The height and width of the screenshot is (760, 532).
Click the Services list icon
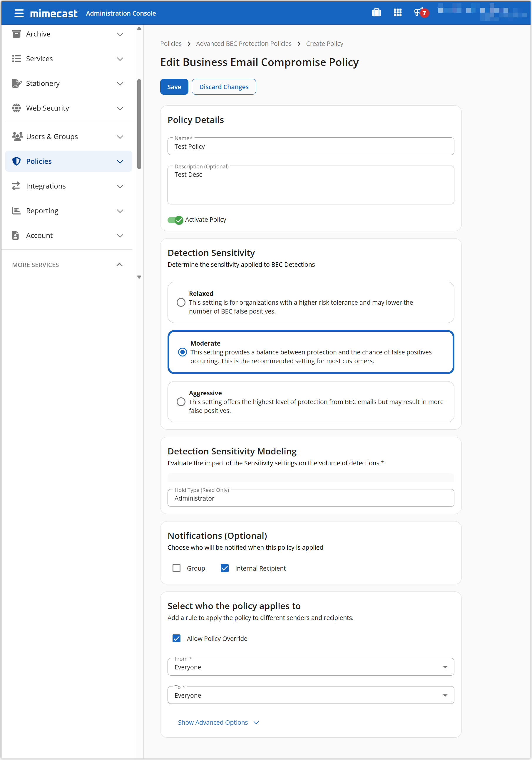(x=16, y=59)
